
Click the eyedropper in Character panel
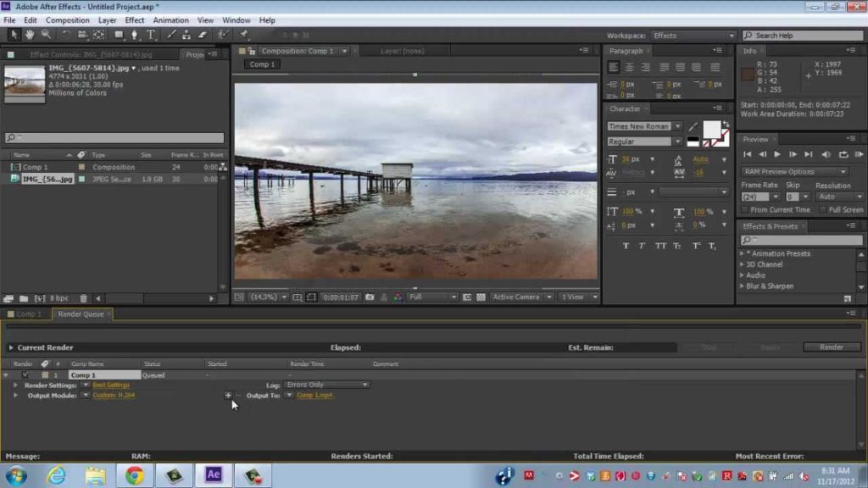coord(693,127)
